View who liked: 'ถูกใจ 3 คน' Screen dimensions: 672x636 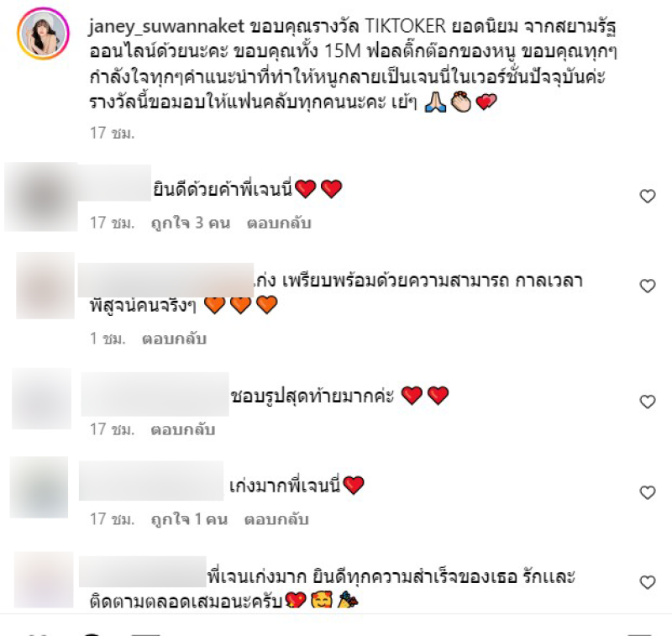pos(191,223)
